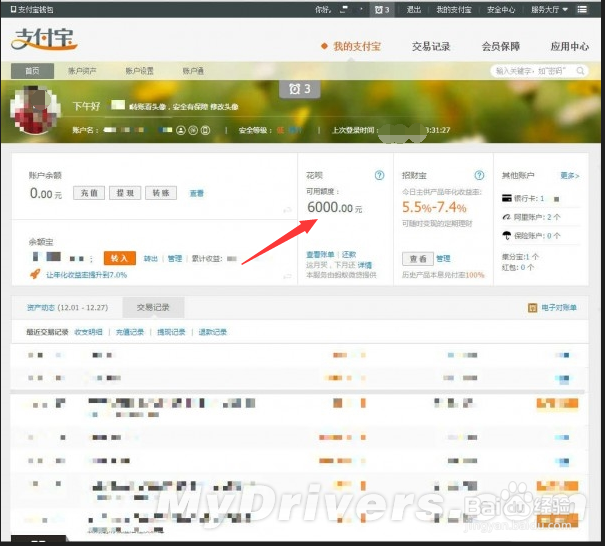Open 我的支付宝 in the top bar

pos(454,10)
